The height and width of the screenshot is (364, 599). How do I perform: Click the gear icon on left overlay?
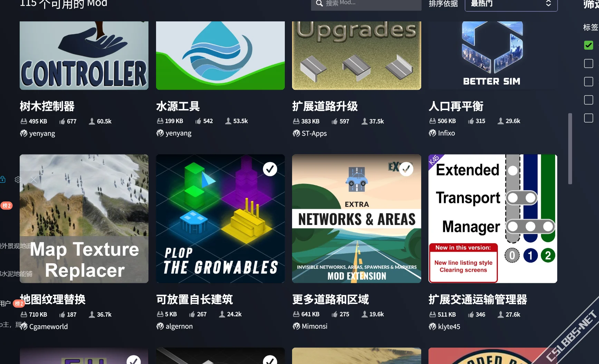pyautogui.click(x=18, y=179)
